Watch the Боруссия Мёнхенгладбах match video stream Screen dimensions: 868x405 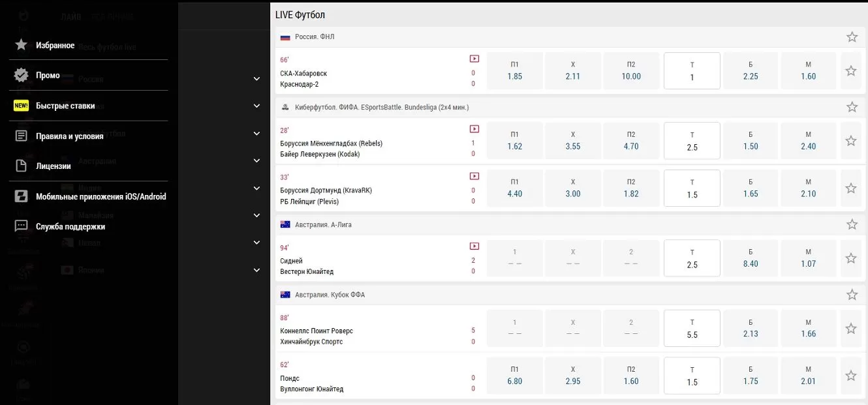(x=474, y=129)
